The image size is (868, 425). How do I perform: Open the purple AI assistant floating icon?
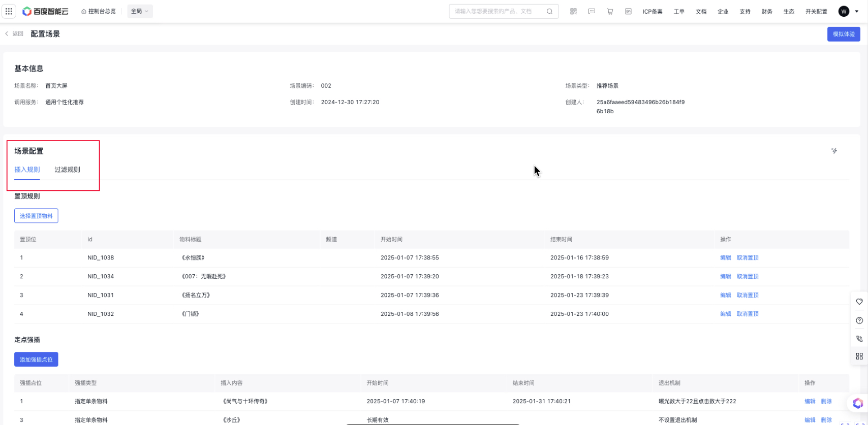point(858,403)
